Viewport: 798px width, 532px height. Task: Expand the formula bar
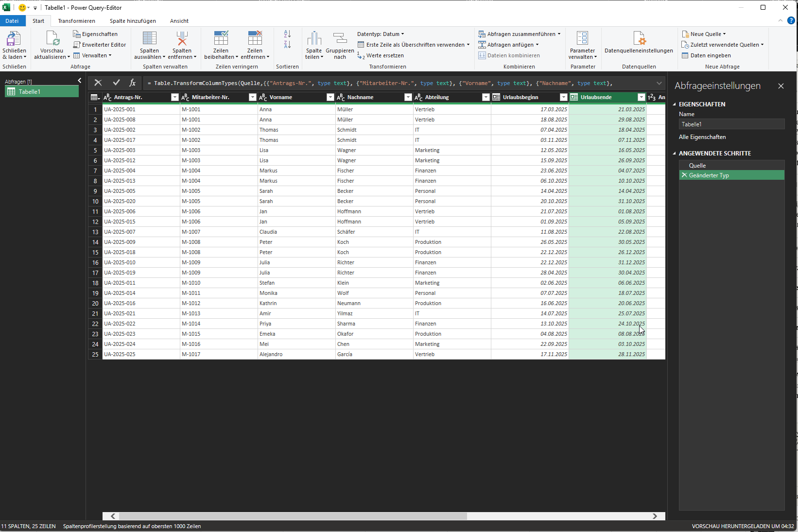point(659,83)
